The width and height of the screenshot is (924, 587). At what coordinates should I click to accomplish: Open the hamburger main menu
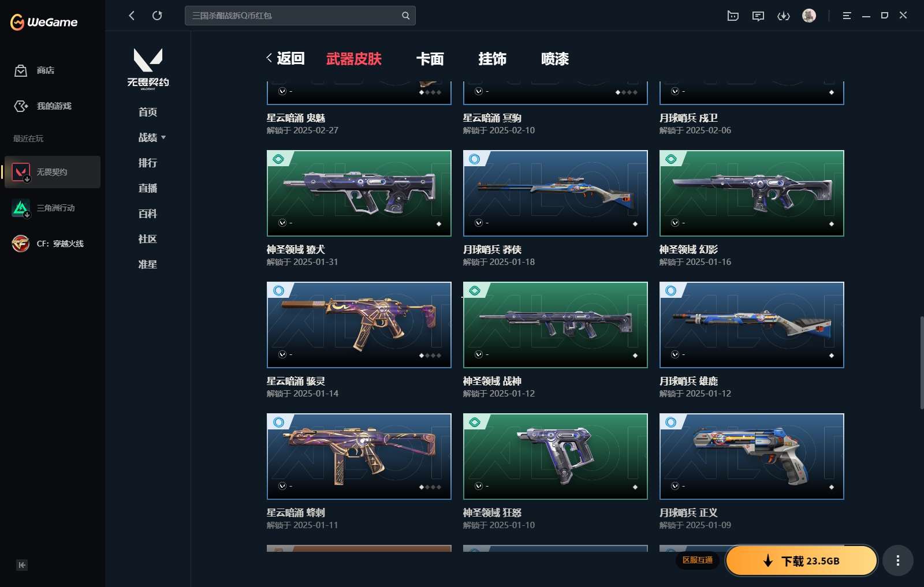coord(847,16)
